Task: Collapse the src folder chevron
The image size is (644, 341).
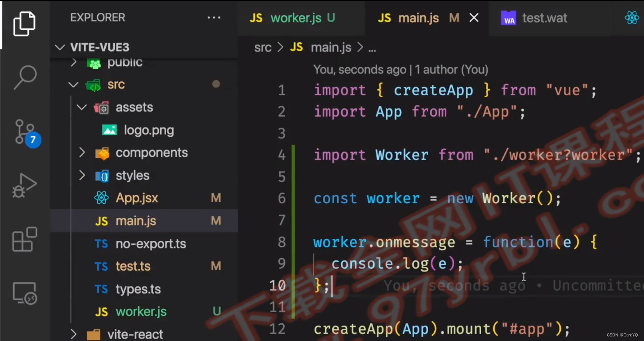Action: (x=73, y=85)
